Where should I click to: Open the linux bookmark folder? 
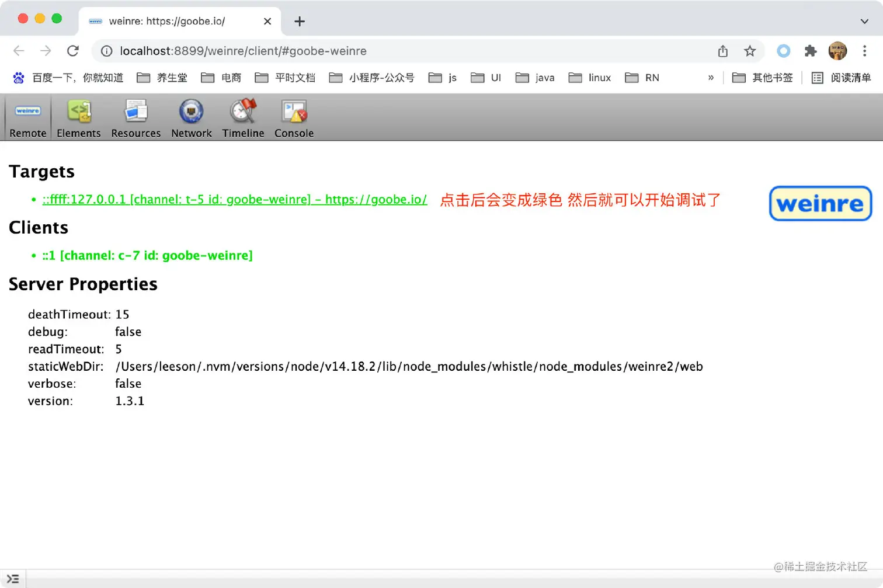click(590, 78)
